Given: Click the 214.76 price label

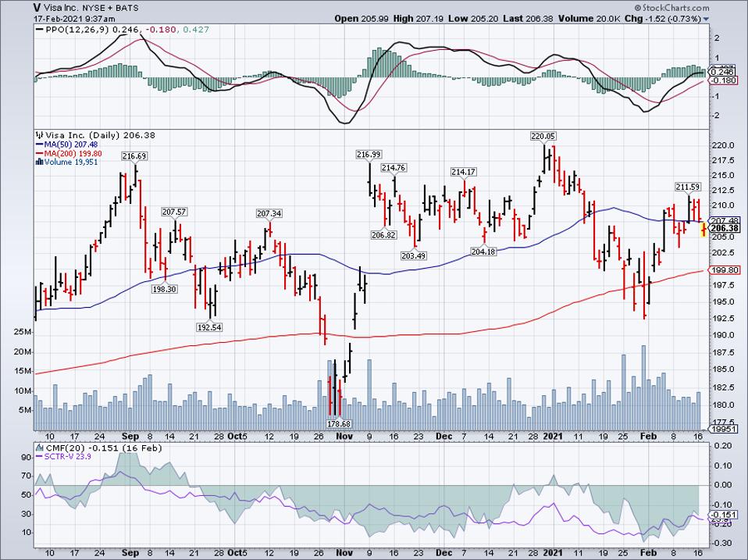Looking at the screenshot, I should (x=393, y=168).
